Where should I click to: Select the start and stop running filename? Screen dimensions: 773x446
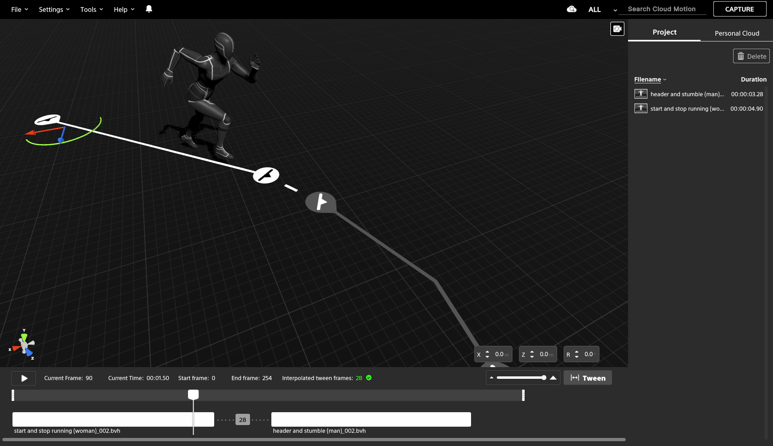pos(687,109)
